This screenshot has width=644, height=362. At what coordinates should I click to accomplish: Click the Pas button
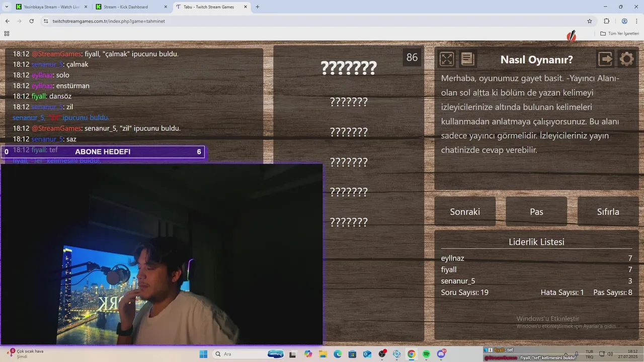pyautogui.click(x=536, y=211)
